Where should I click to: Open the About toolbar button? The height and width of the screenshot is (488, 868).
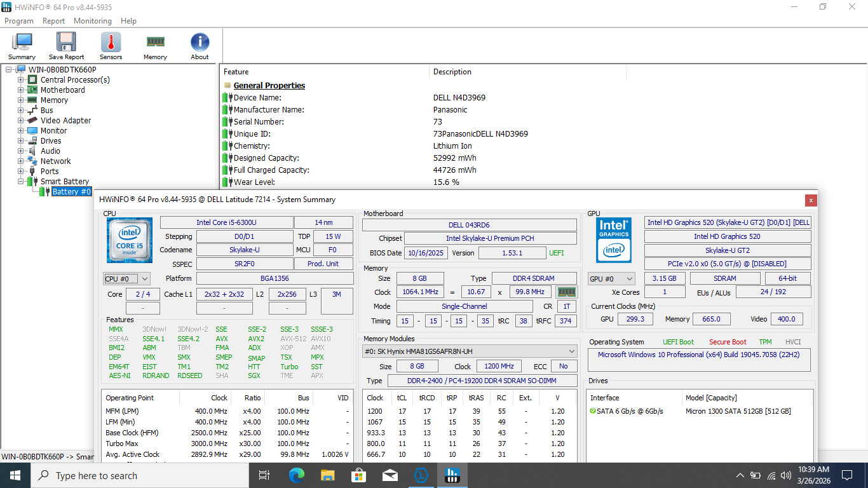(x=200, y=46)
